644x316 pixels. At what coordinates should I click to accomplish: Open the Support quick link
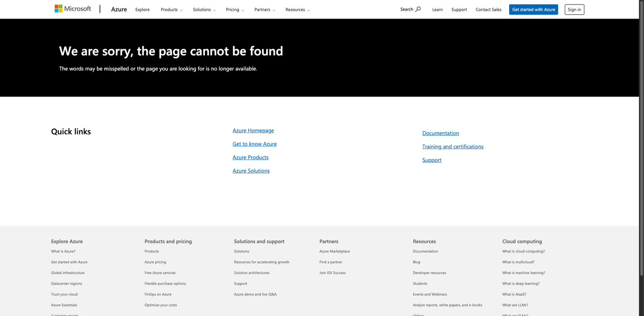(x=432, y=160)
